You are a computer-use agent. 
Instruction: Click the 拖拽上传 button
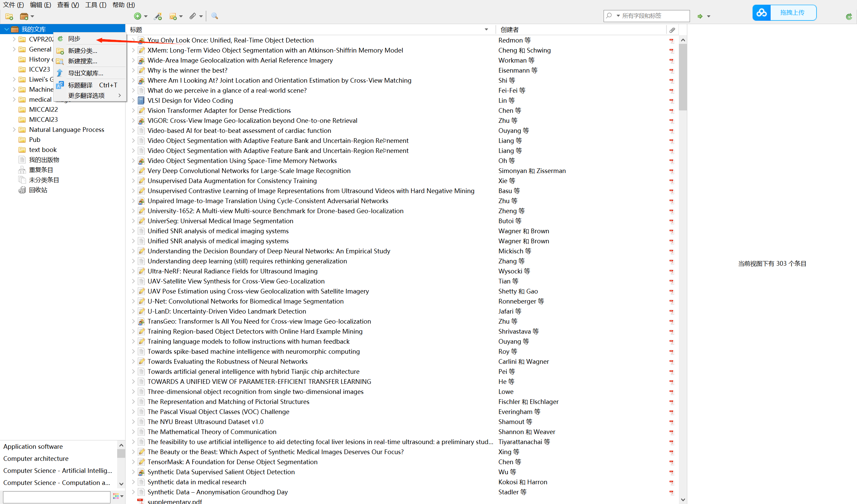pos(792,13)
